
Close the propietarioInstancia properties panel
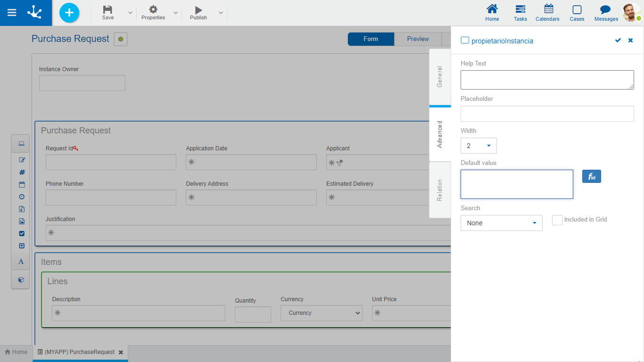[x=630, y=41]
